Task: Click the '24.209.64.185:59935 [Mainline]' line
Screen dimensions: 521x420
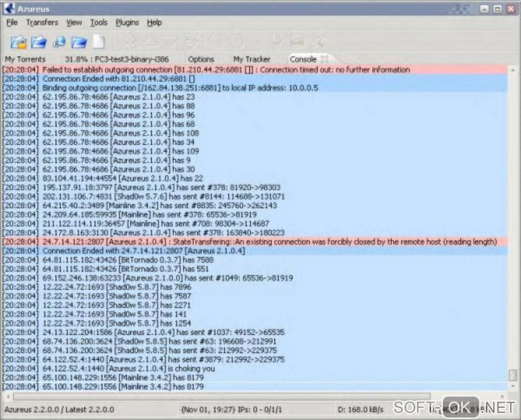Action: click(255, 214)
